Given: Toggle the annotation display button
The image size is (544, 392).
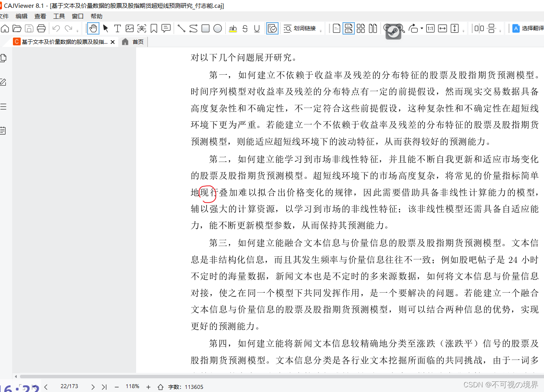Looking at the screenshot, I should pyautogui.click(x=272, y=29).
